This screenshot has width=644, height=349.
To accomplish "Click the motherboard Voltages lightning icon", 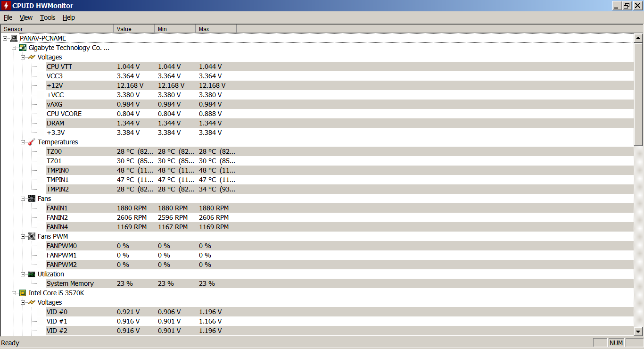I will coord(32,57).
